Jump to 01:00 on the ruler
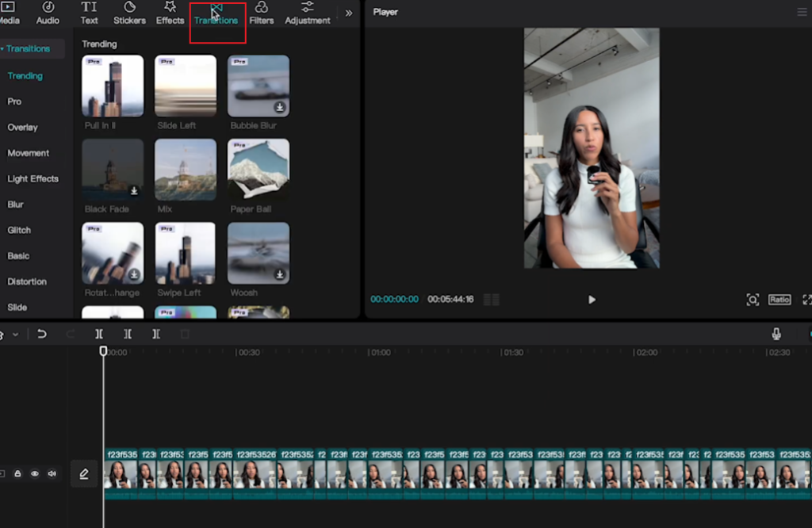812x528 pixels. pyautogui.click(x=380, y=353)
